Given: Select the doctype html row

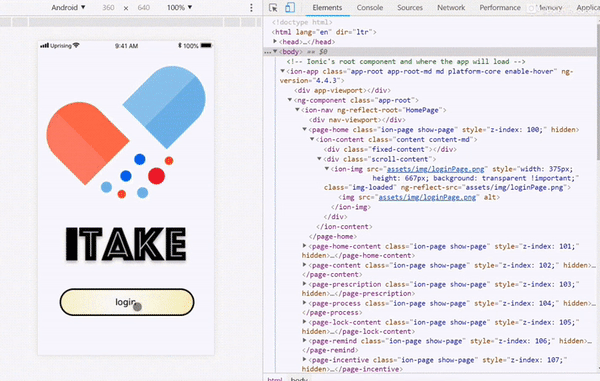Looking at the screenshot, I should pyautogui.click(x=302, y=22).
